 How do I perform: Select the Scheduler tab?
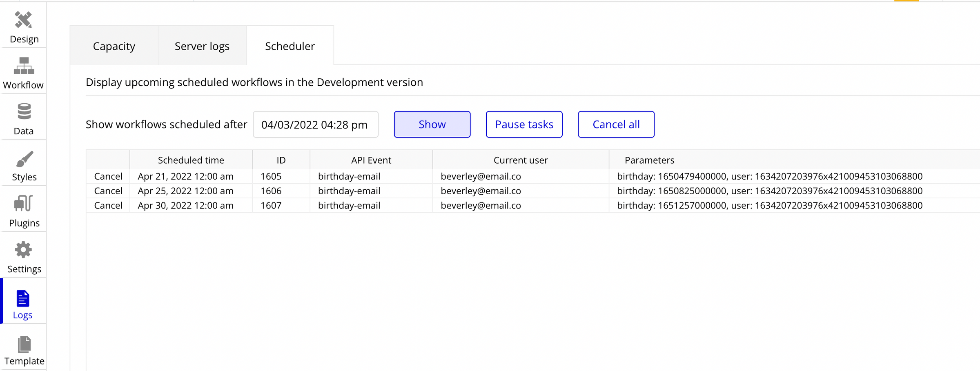tap(290, 46)
